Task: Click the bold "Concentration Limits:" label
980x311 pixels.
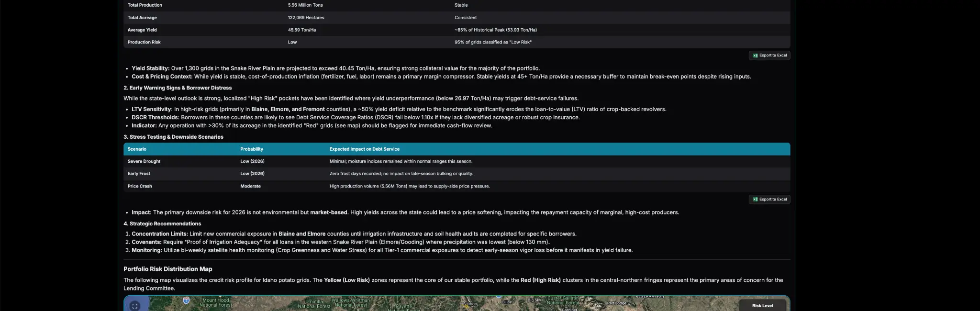Action: (160, 234)
